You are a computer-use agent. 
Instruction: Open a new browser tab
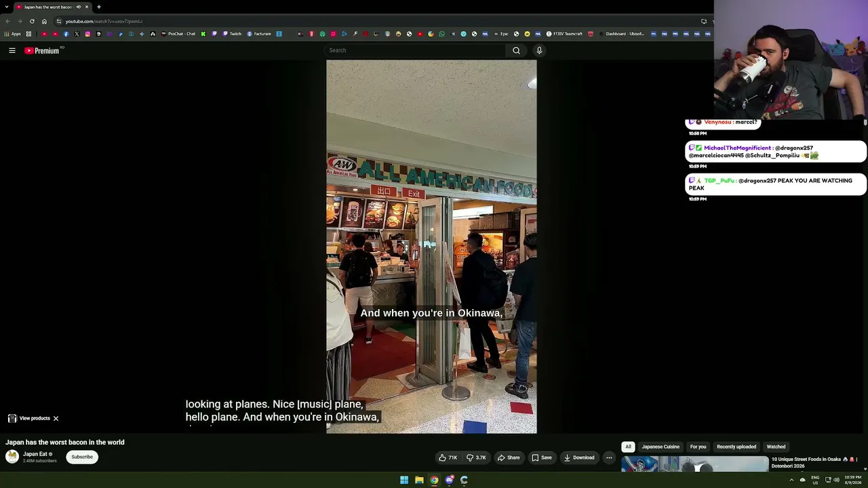[98, 7]
